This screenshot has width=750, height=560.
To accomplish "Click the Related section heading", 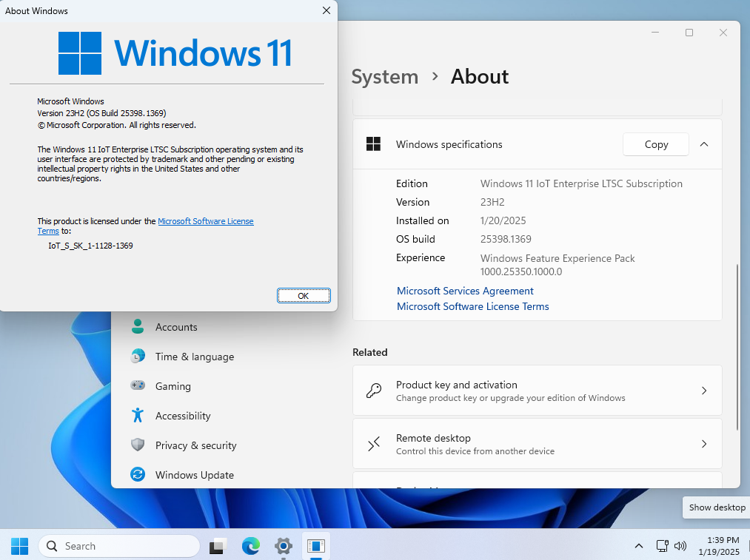I will pyautogui.click(x=369, y=352).
